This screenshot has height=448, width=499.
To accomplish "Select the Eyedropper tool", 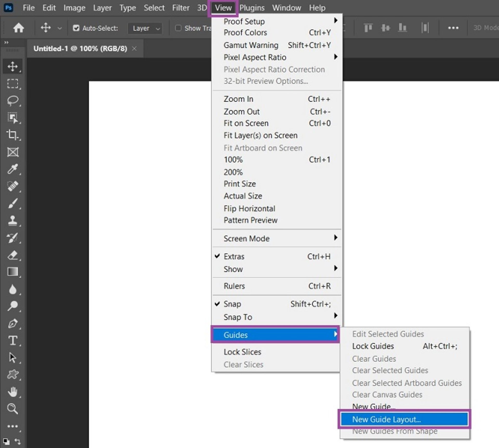I will 12,169.
